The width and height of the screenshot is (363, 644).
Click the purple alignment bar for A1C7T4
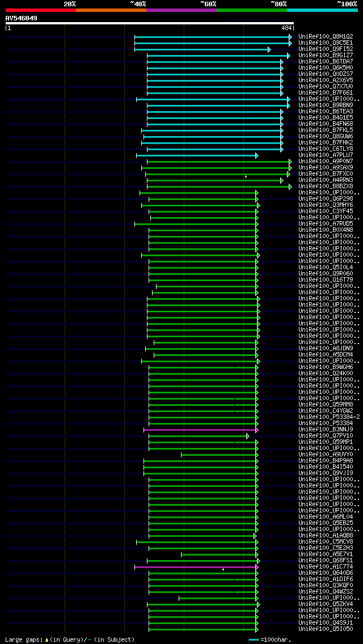[195, 567]
